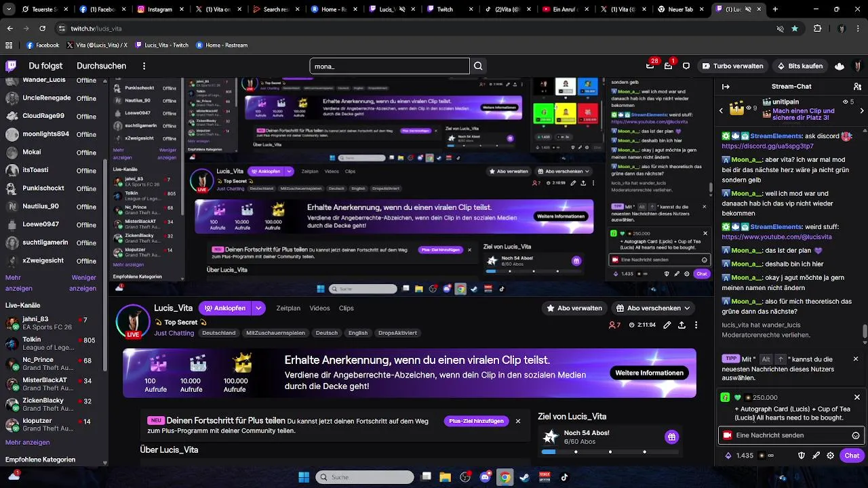Close the Plus progress banner
Screen dimensions: 868x488
point(518,421)
